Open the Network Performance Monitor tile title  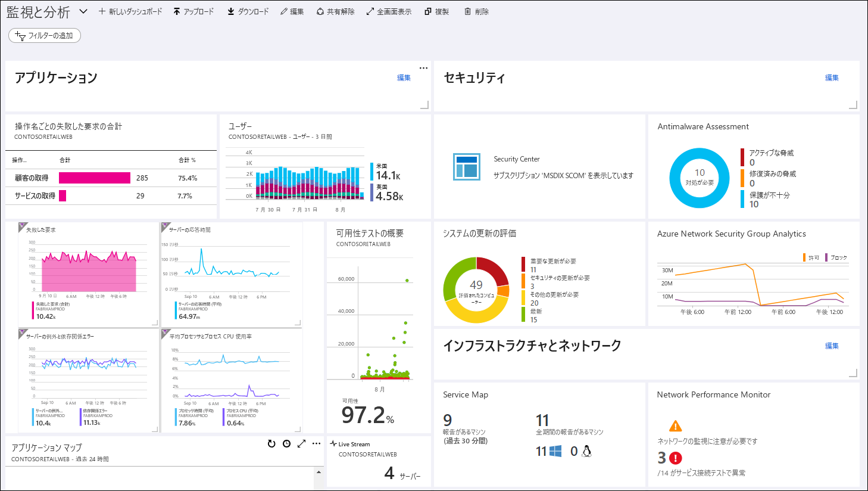click(713, 394)
